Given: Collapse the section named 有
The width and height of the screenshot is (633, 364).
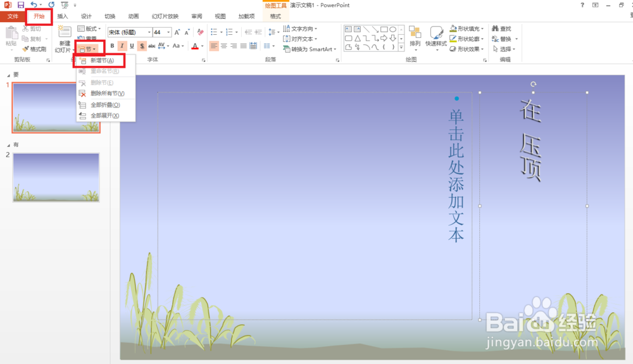Looking at the screenshot, I should (8, 145).
